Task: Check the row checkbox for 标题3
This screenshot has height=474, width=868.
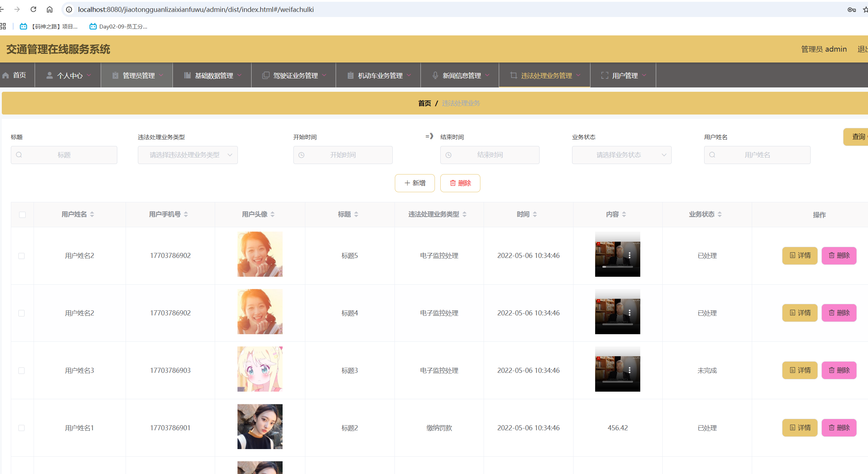Action: (x=22, y=371)
